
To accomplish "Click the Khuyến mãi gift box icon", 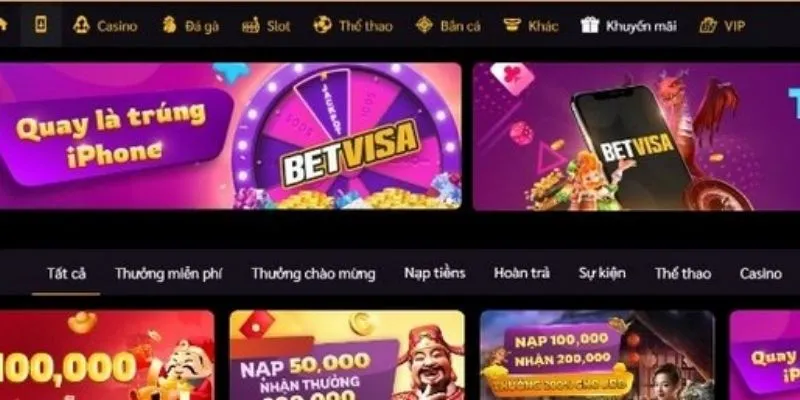I will tap(590, 25).
